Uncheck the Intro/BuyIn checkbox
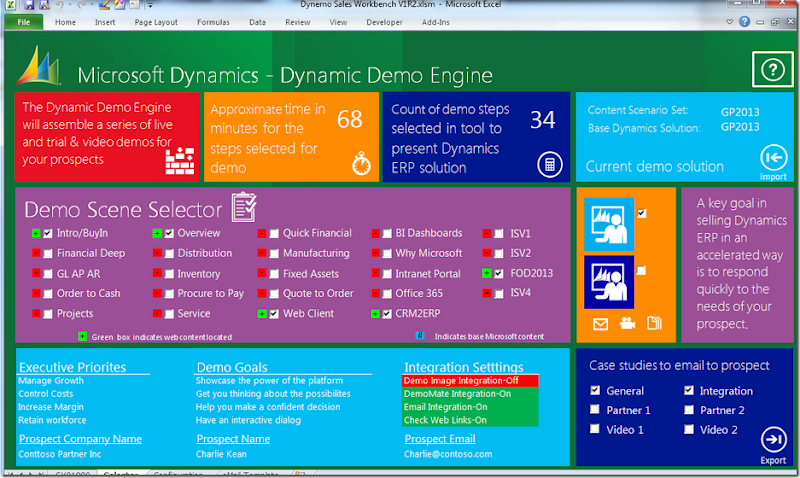 (47, 233)
